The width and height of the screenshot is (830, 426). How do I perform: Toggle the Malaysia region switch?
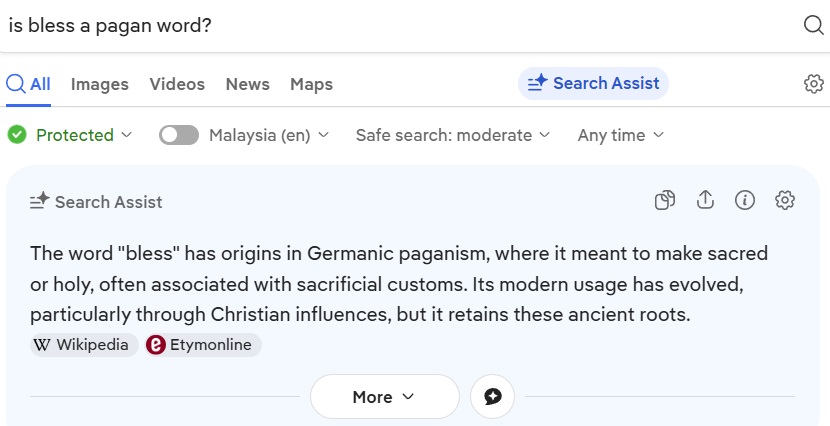point(179,135)
